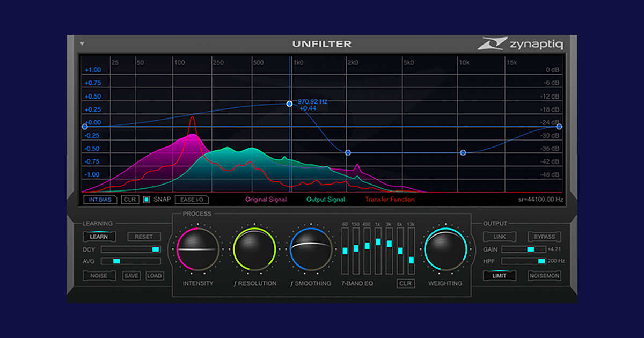644x338 pixels.
Task: Open the preset menu triangle at top-left
Action: coord(82,44)
